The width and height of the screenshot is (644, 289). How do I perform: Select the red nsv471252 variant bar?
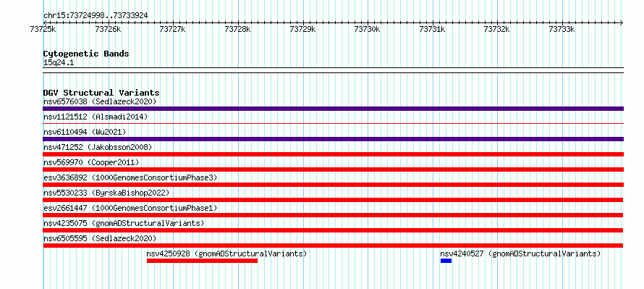pyautogui.click(x=333, y=154)
